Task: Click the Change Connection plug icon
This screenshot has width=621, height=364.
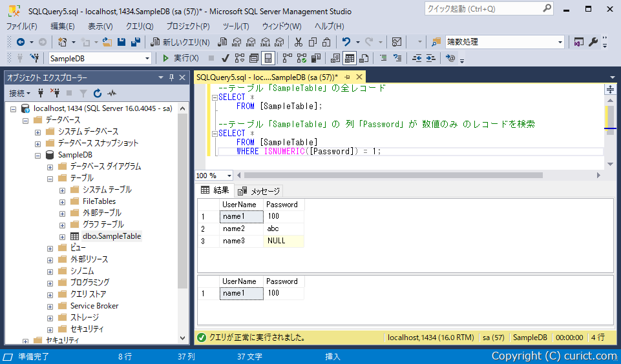Action: click(x=35, y=59)
